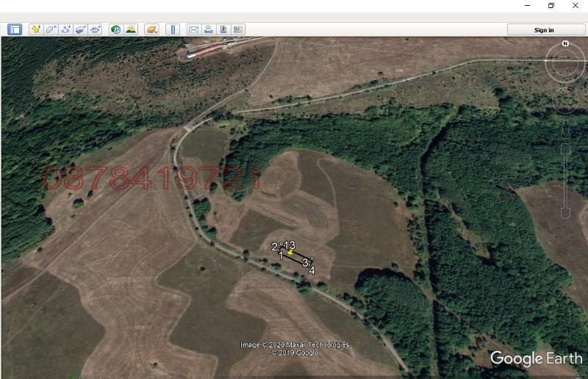Click the Add Image Overlay icon
588x379 pixels.
tap(81, 29)
